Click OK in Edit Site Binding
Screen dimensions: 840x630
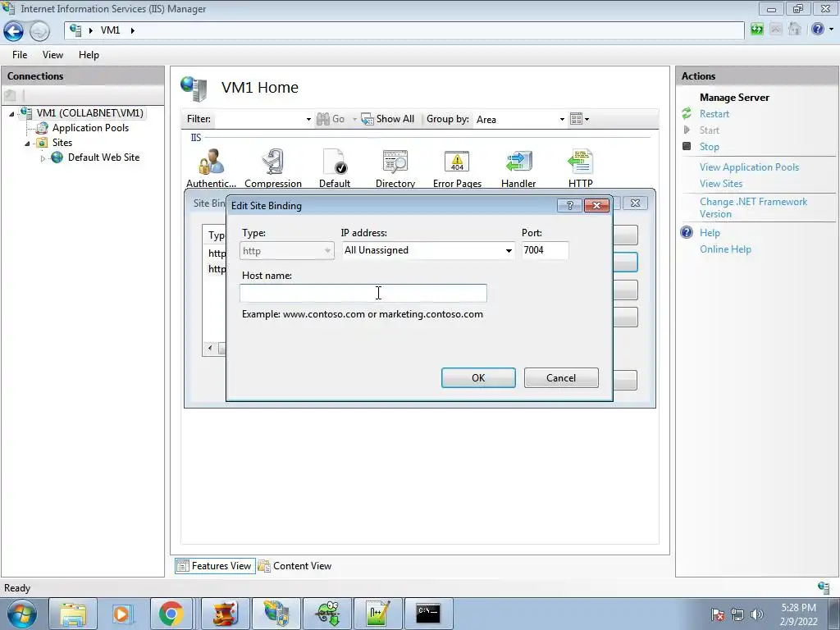[x=478, y=377]
